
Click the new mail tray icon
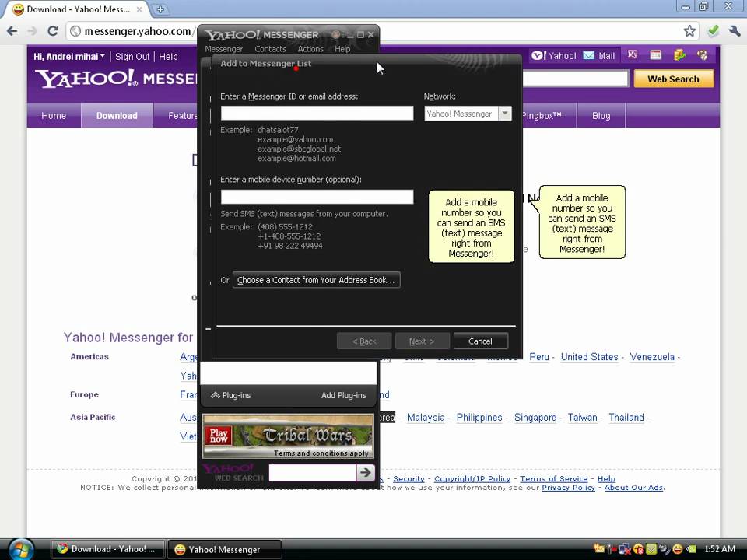pyautogui.click(x=599, y=549)
